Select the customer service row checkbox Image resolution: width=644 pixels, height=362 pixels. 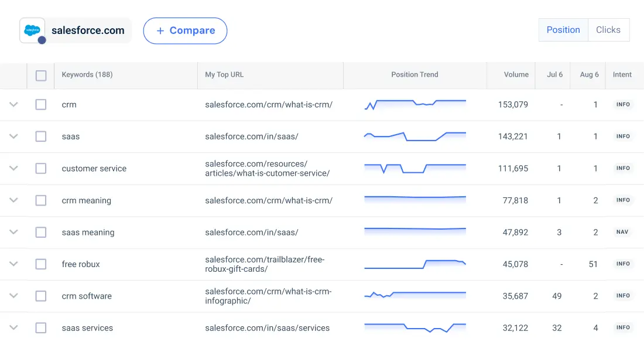(40, 169)
